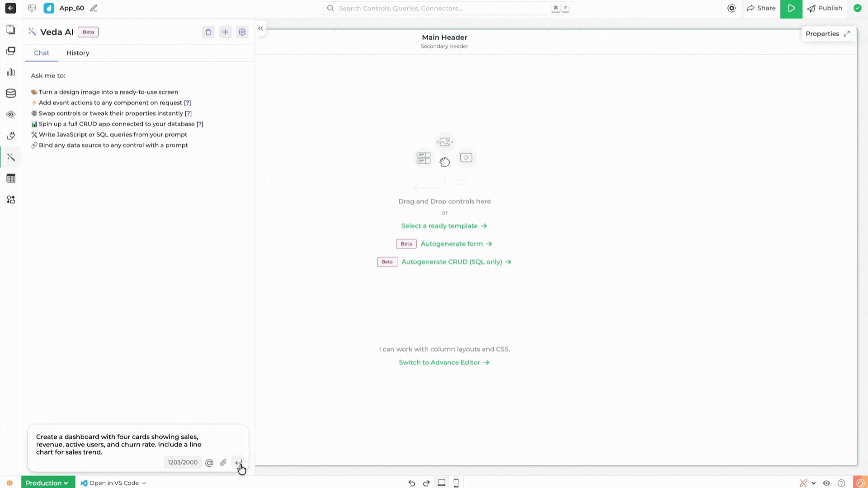Open the Select a ready template link

click(439, 225)
